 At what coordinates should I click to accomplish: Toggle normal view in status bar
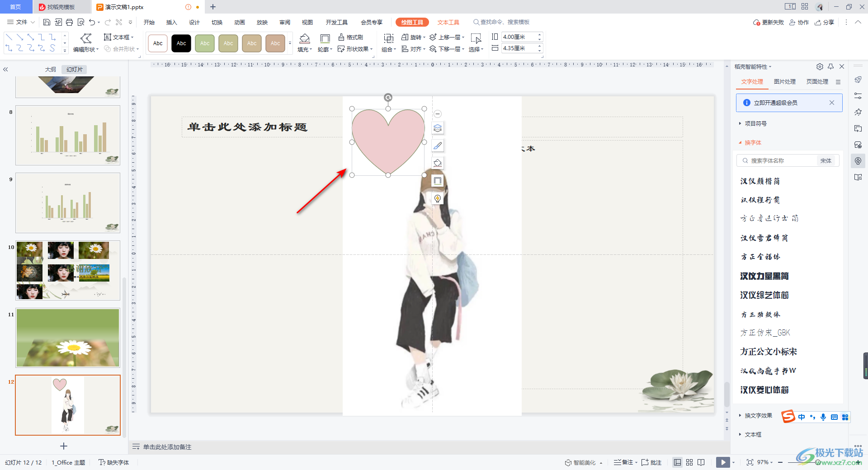click(x=677, y=462)
